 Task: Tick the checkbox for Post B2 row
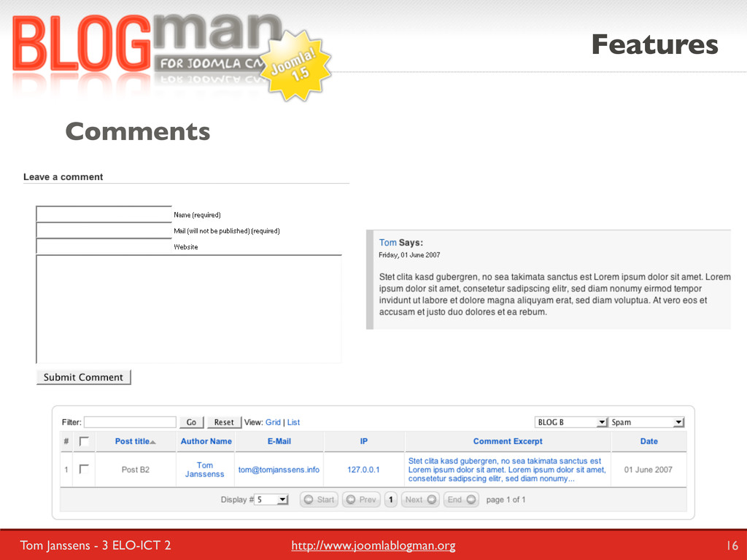pos(84,469)
